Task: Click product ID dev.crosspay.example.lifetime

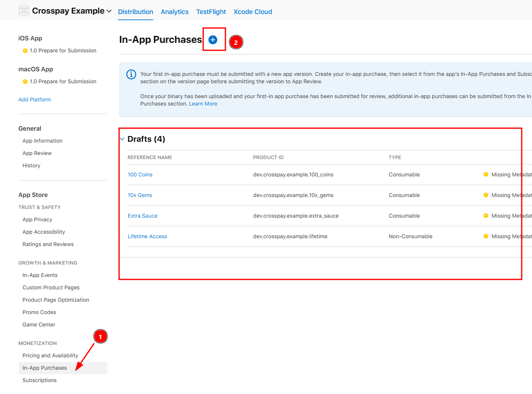Action: click(290, 237)
